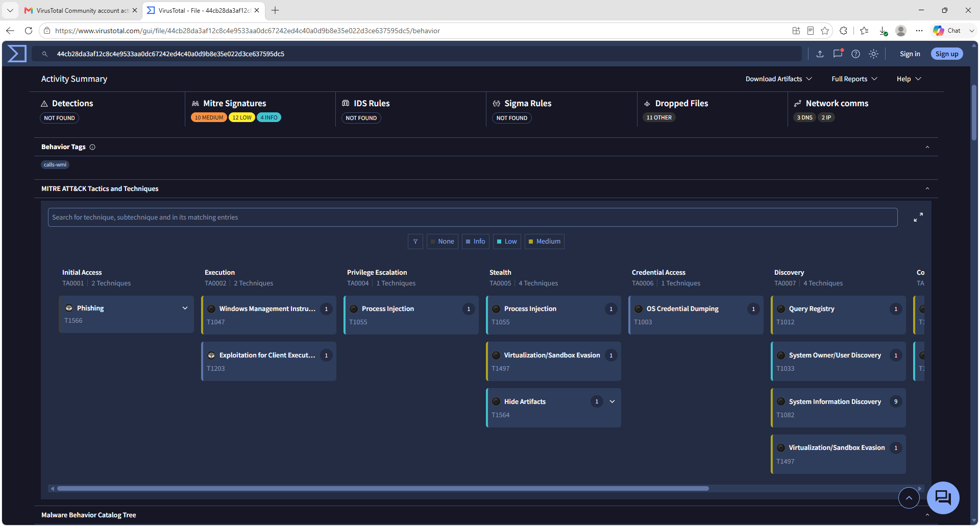Image resolution: width=980 pixels, height=527 pixels.
Task: Switch to VirusTotal Community account tab
Action: pyautogui.click(x=81, y=10)
